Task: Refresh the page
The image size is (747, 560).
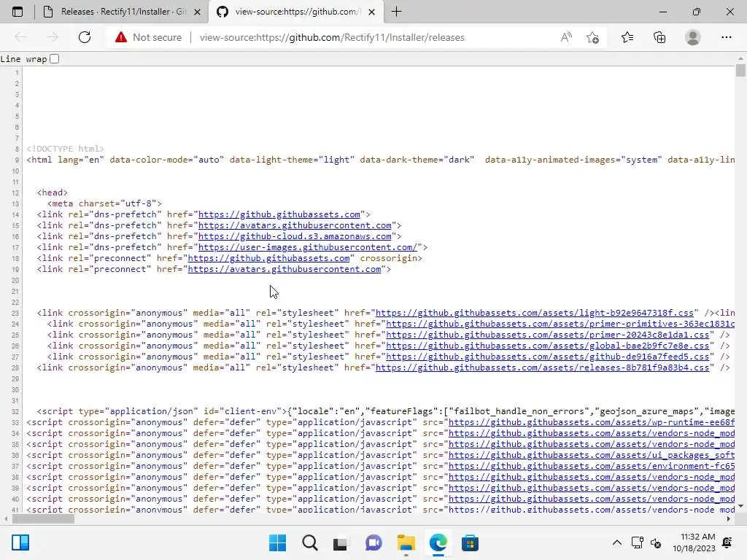Action: click(85, 37)
